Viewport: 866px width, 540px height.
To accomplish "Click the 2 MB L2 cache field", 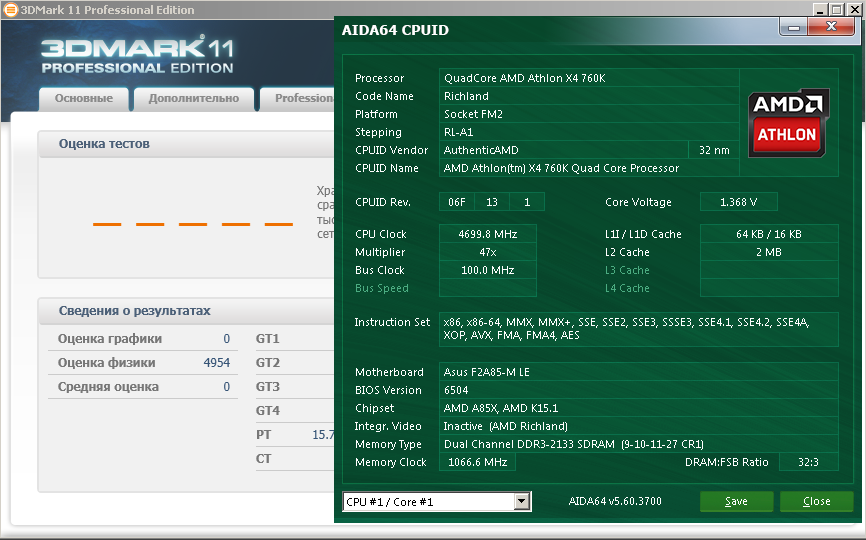I will 769,252.
